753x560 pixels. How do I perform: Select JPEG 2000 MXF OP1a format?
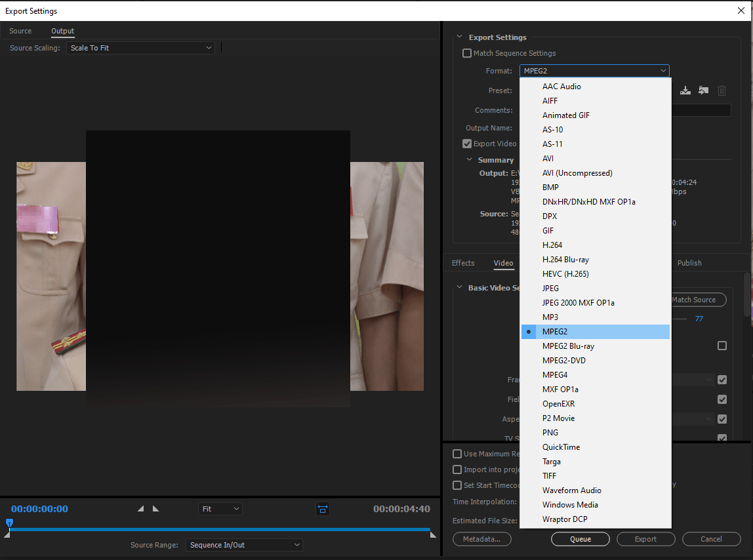(596, 302)
